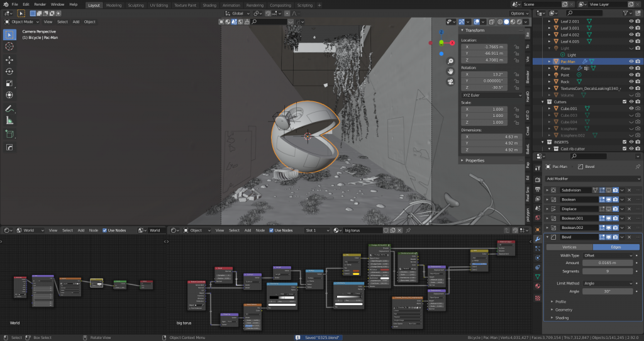Toggle Displace modifier viewport display
Screen dimensions: 644x341
(609, 209)
